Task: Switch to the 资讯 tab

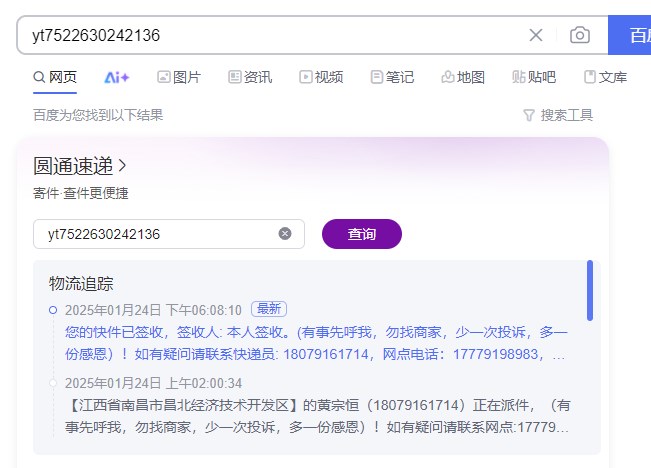Action: click(250, 77)
